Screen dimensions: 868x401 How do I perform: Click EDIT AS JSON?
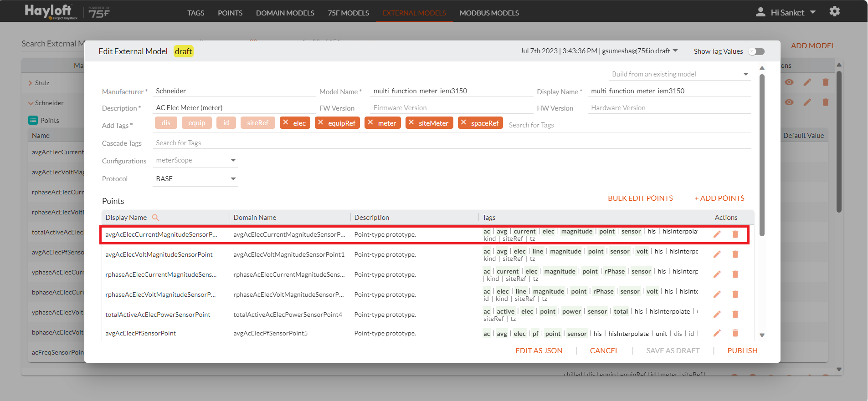539,351
